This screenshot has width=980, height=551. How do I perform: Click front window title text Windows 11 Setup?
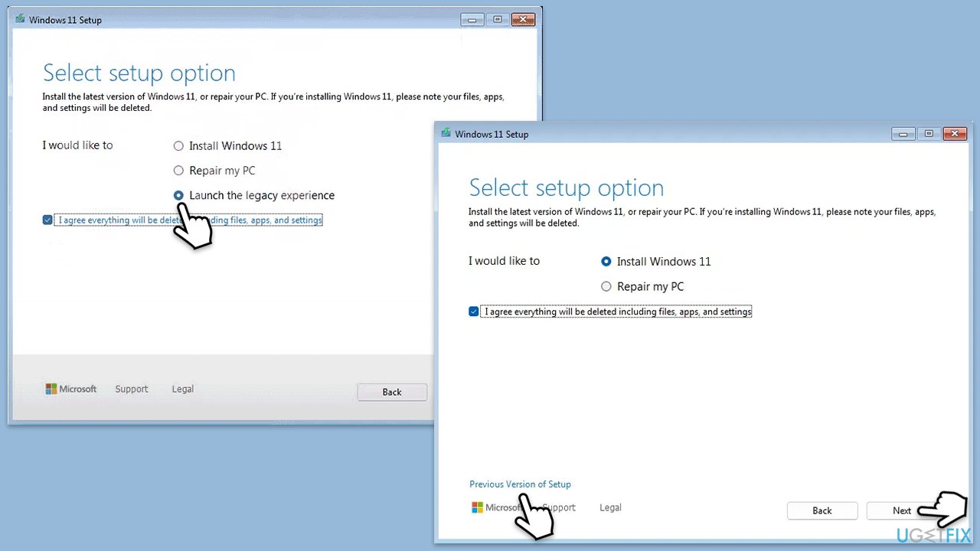point(492,134)
